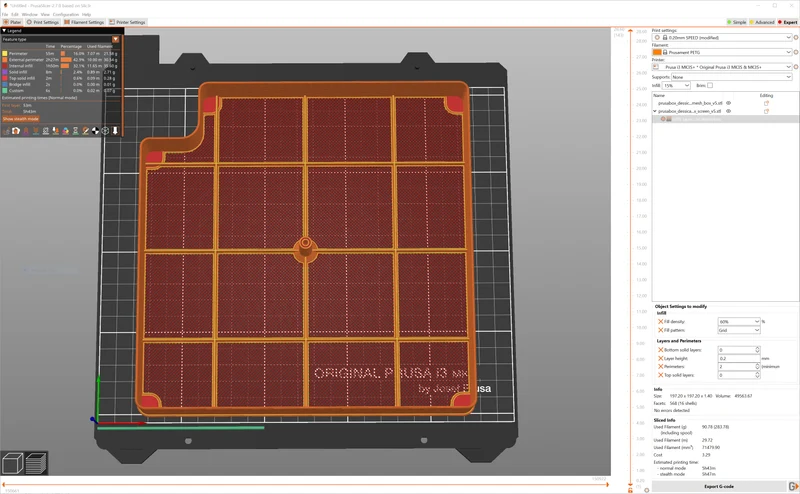Switch to Simple mode

coord(737,22)
